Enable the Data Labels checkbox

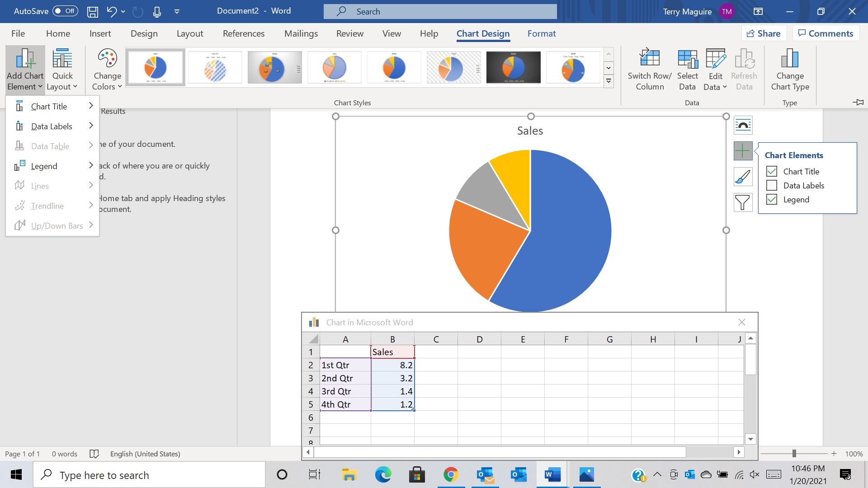772,186
